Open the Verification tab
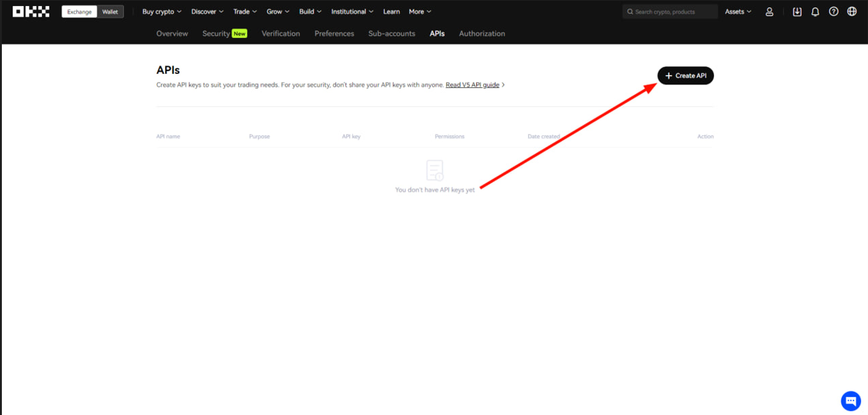Screen dimensions: 868x415 280,33
